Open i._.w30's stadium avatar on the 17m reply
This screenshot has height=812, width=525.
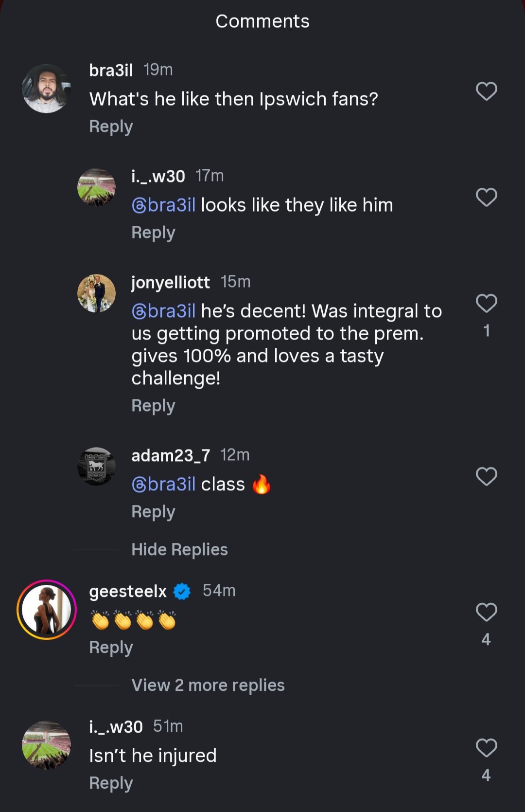(96, 187)
